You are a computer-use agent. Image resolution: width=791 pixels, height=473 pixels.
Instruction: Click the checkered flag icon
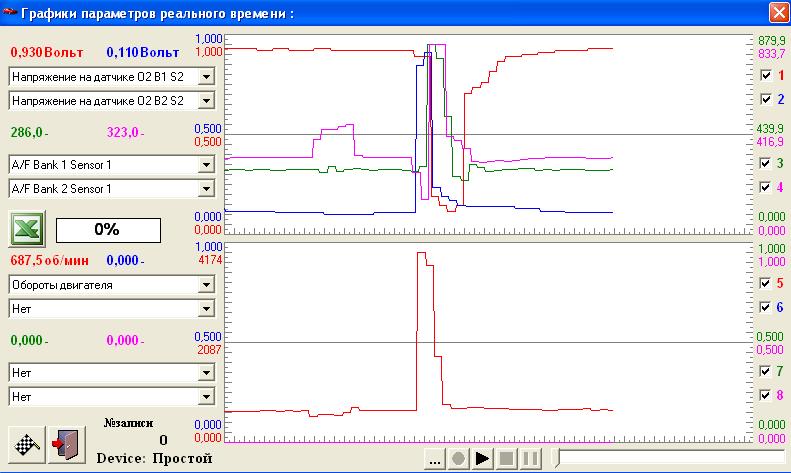(x=27, y=443)
